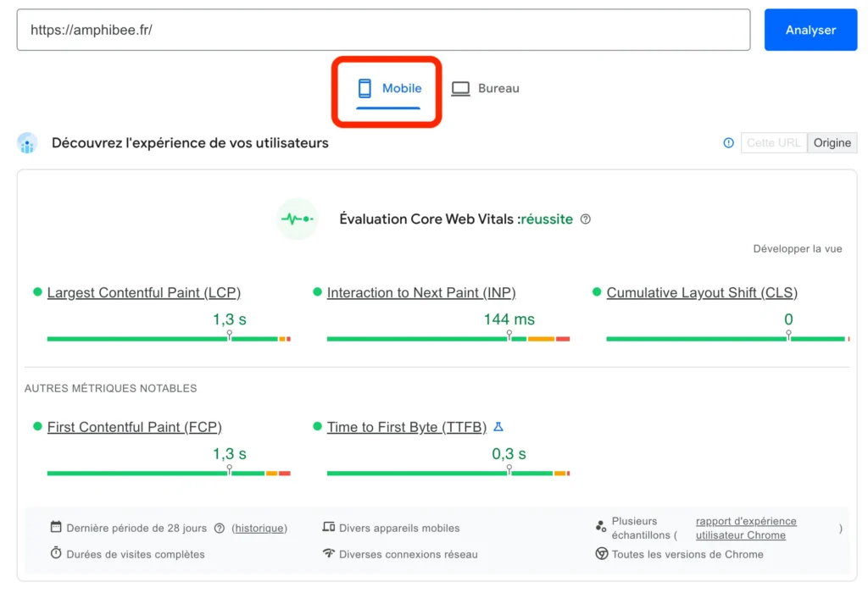Expand the view with Développer la vue
This screenshot has width=868, height=593.
797,248
